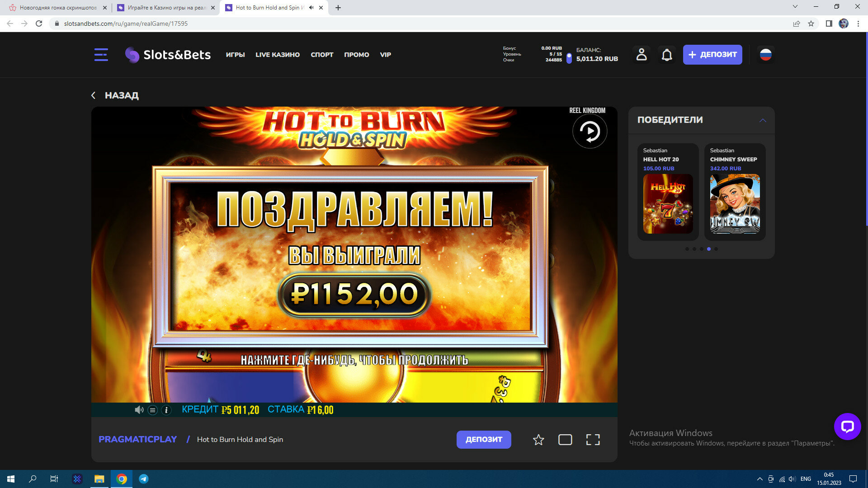868x488 pixels.
Task: Mute the game sound speaker icon
Action: pos(139,410)
